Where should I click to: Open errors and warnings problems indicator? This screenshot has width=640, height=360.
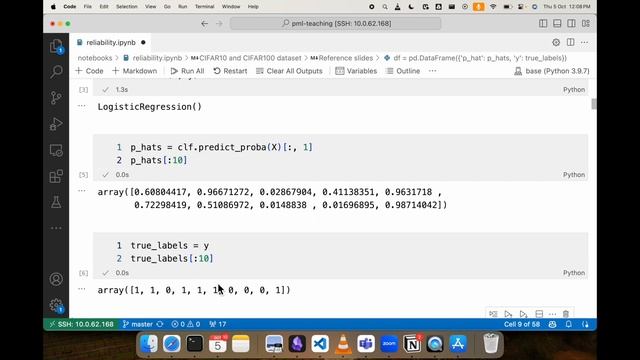[x=186, y=324]
